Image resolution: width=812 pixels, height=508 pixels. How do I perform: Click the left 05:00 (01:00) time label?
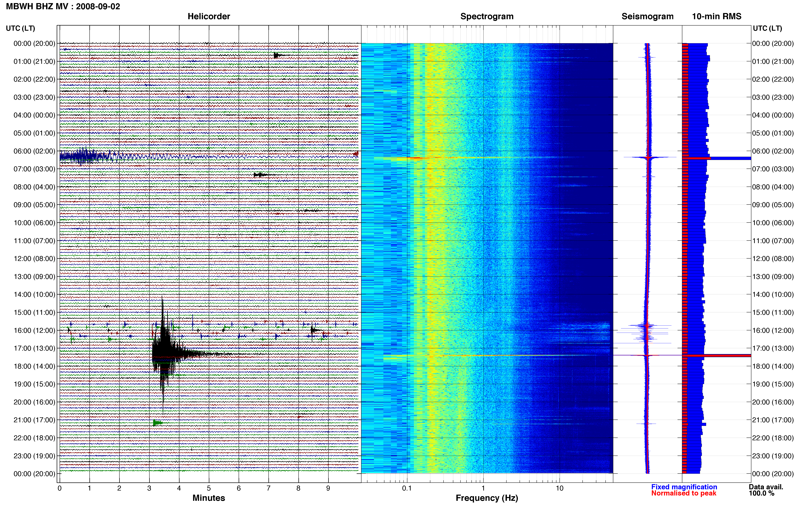point(34,133)
